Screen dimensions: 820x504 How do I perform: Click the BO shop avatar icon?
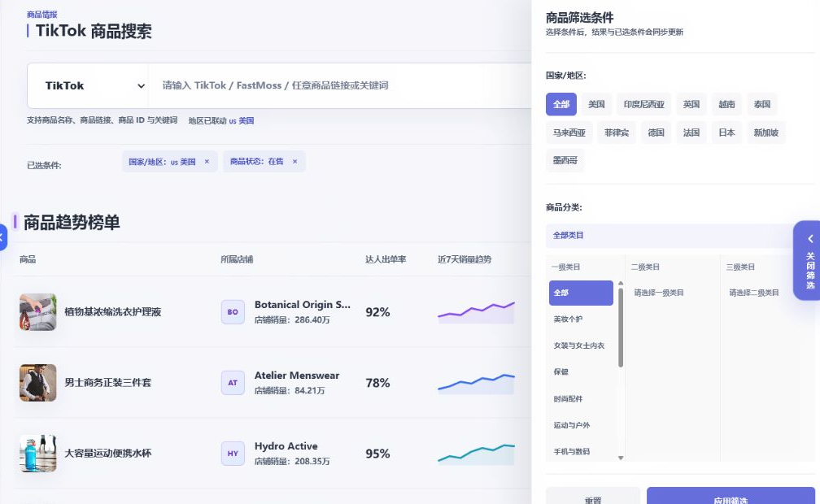pyautogui.click(x=233, y=312)
